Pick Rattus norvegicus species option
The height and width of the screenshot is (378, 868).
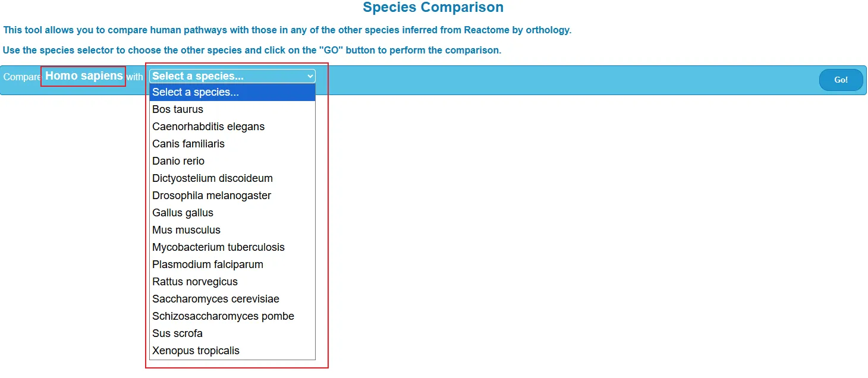tap(195, 282)
